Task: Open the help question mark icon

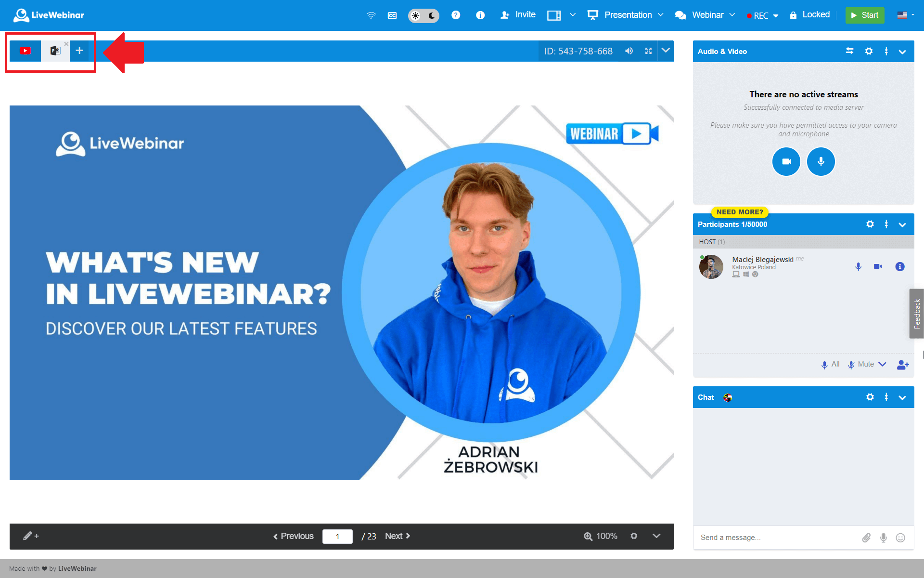Action: click(x=456, y=15)
